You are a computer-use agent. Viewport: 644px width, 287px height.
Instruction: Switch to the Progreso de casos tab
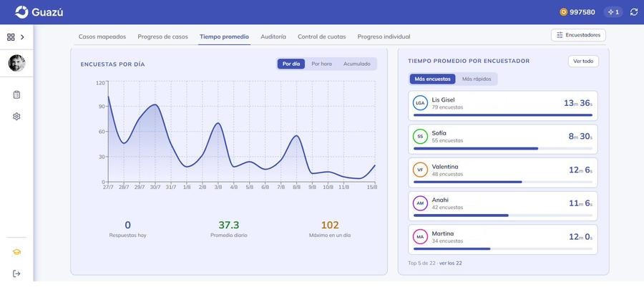(x=162, y=37)
